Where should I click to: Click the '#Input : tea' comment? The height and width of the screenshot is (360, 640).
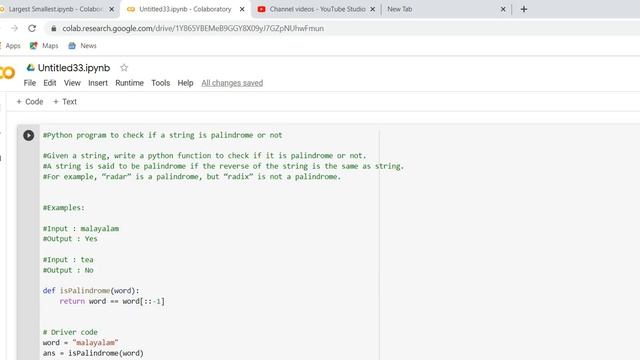tap(68, 260)
